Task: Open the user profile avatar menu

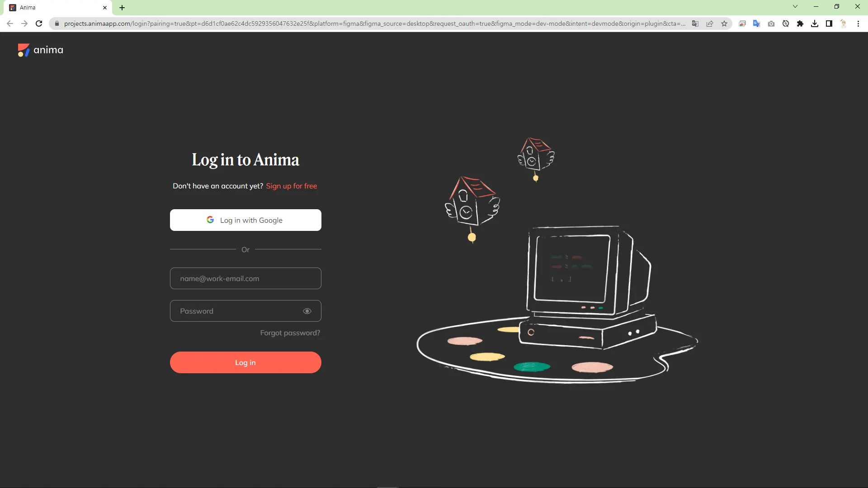Action: click(844, 23)
